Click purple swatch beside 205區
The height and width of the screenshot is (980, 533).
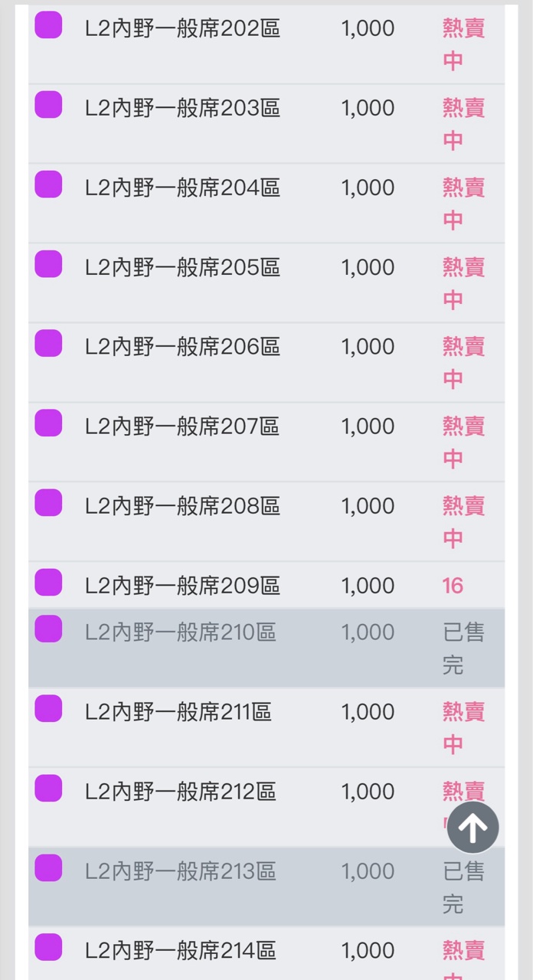point(48,264)
